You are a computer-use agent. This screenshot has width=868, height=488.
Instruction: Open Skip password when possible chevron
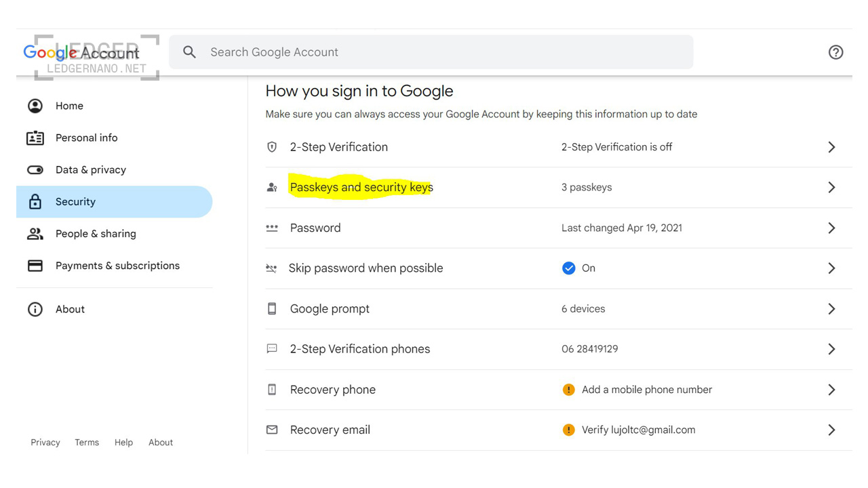tap(831, 268)
